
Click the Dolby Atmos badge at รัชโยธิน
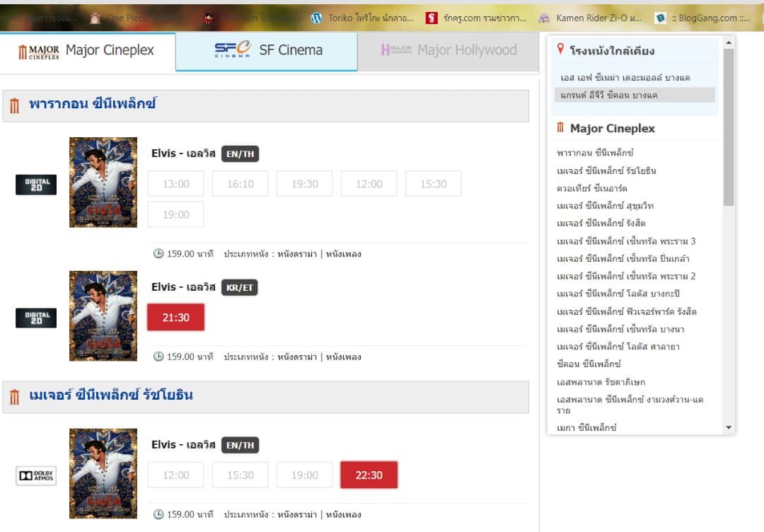(36, 475)
